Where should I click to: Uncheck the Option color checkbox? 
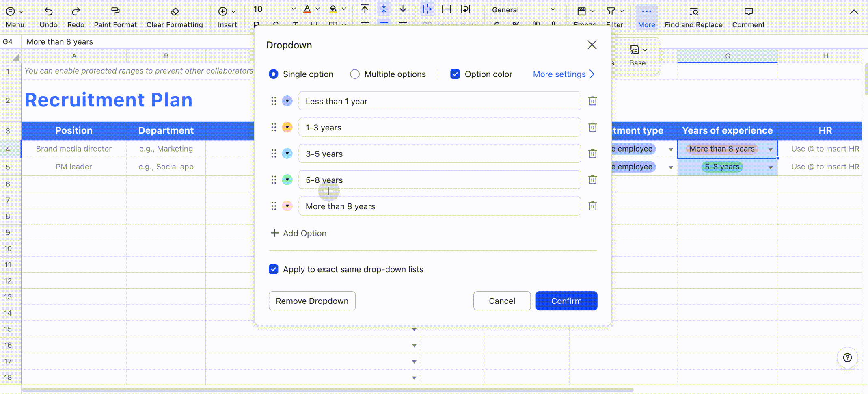[x=455, y=74]
